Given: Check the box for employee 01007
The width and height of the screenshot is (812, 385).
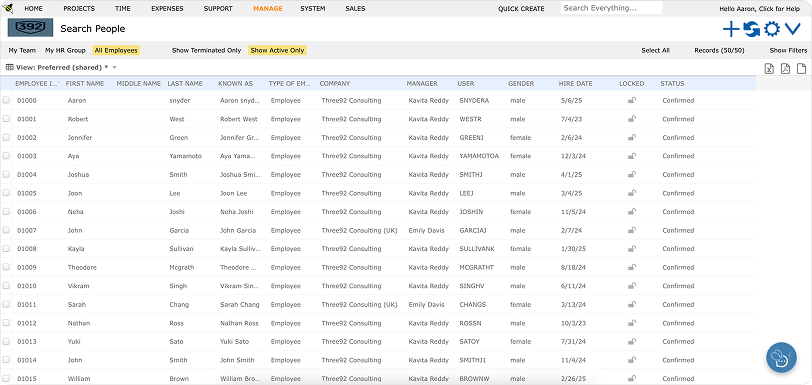Looking at the screenshot, I should (x=6, y=231).
